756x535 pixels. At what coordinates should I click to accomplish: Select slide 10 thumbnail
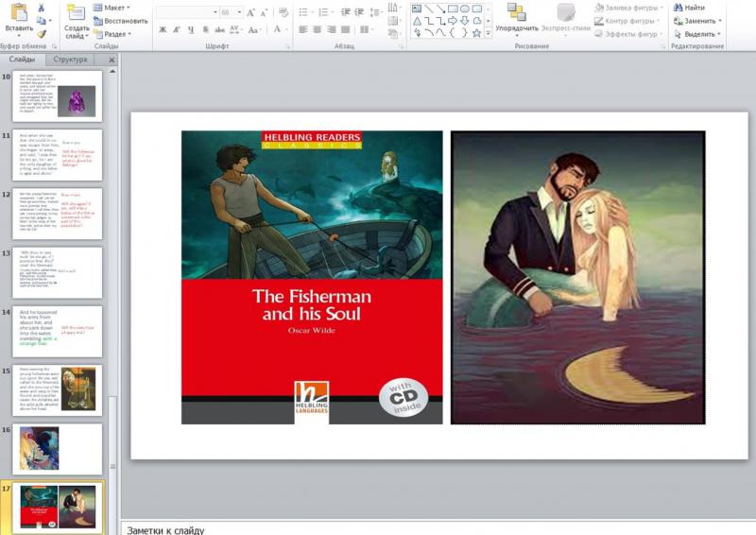point(58,96)
